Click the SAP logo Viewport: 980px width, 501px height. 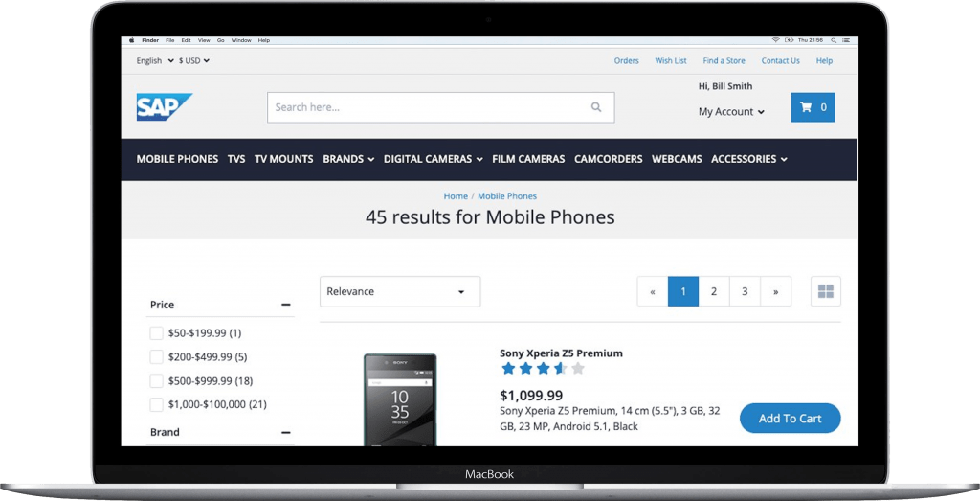[x=164, y=106]
